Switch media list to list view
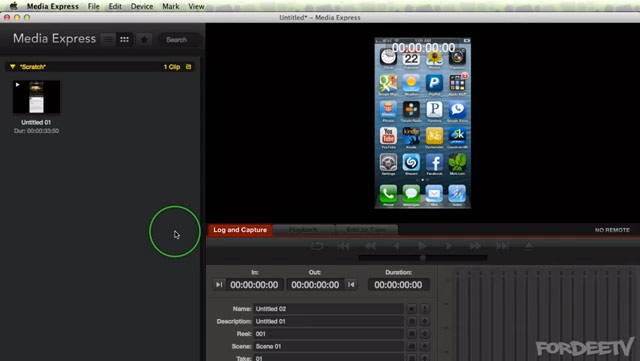The image size is (640, 361). tap(108, 40)
